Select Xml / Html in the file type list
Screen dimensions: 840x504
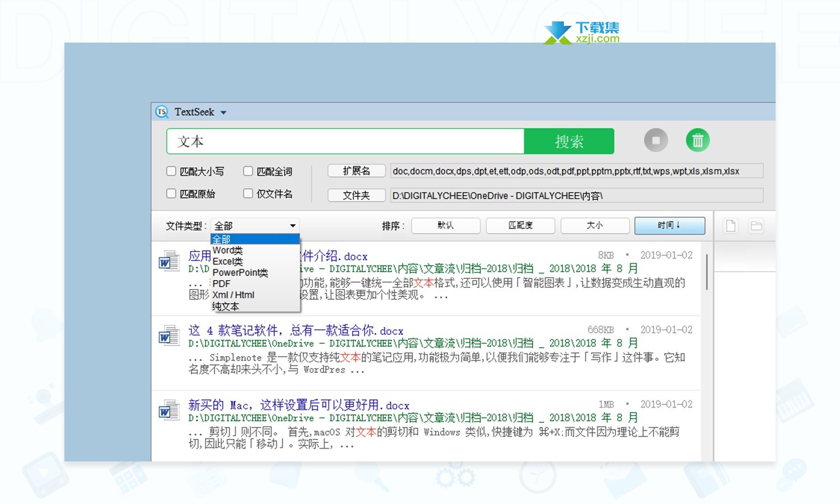(x=255, y=295)
